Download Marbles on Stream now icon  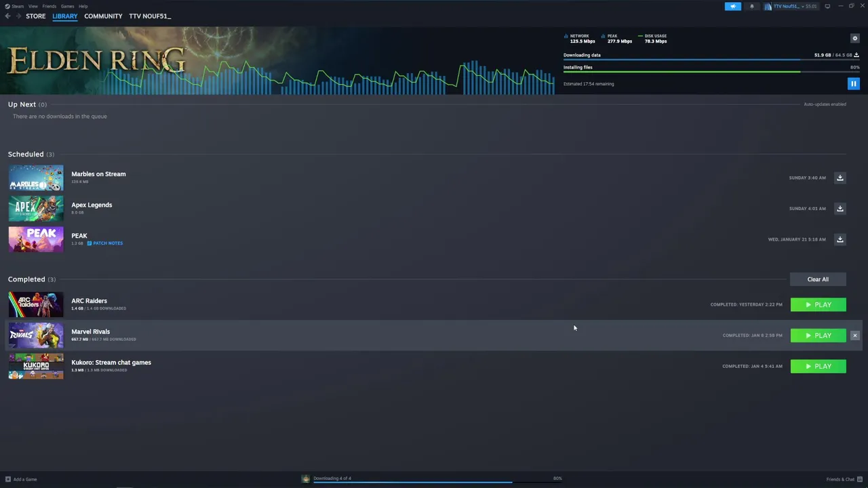coord(840,178)
